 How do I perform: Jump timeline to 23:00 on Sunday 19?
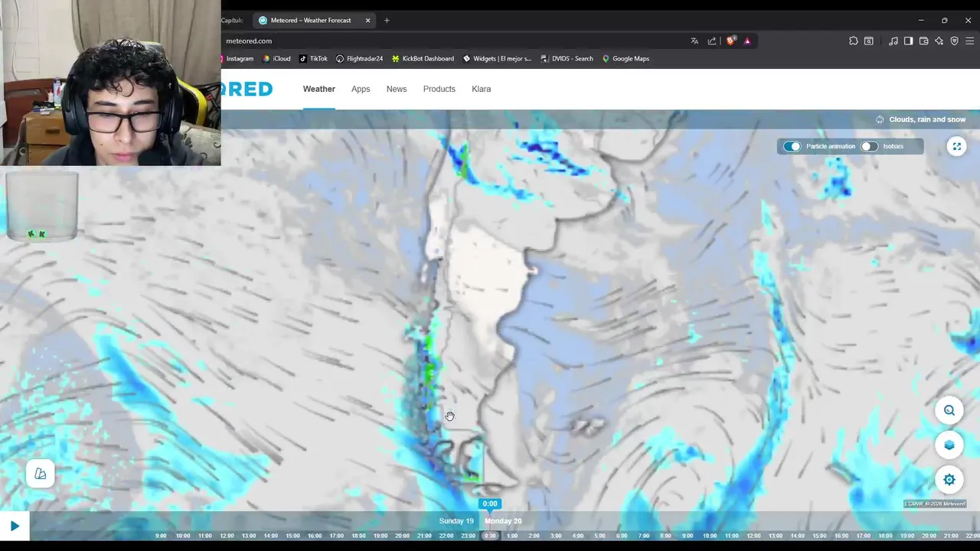pyautogui.click(x=468, y=536)
